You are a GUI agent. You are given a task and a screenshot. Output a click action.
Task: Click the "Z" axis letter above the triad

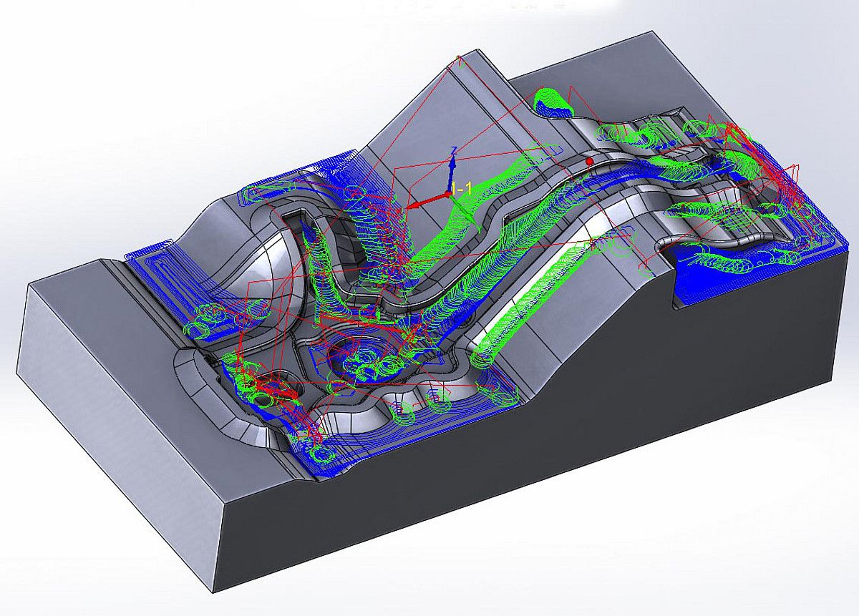coord(453,150)
